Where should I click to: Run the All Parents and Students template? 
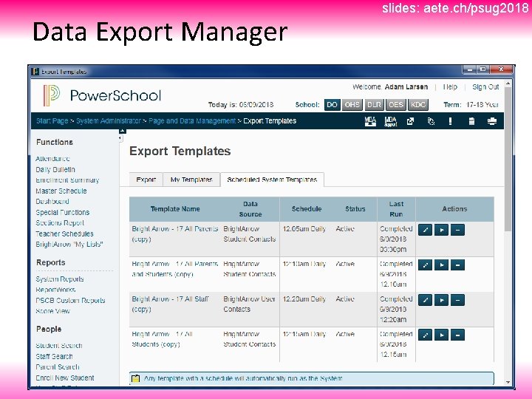441,265
